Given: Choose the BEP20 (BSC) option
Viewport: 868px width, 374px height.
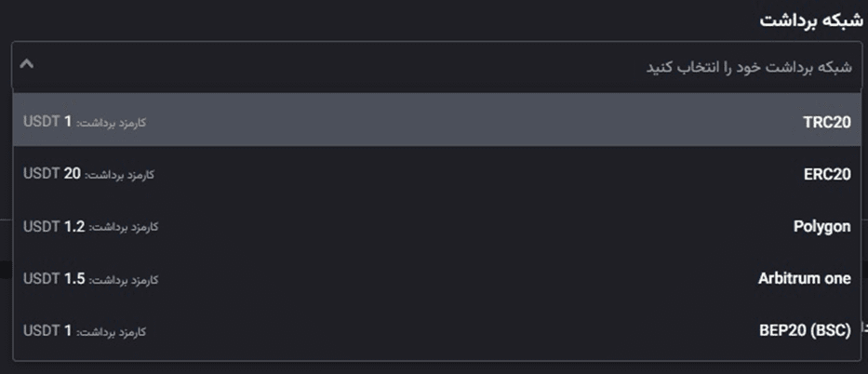Looking at the screenshot, I should click(805, 330).
